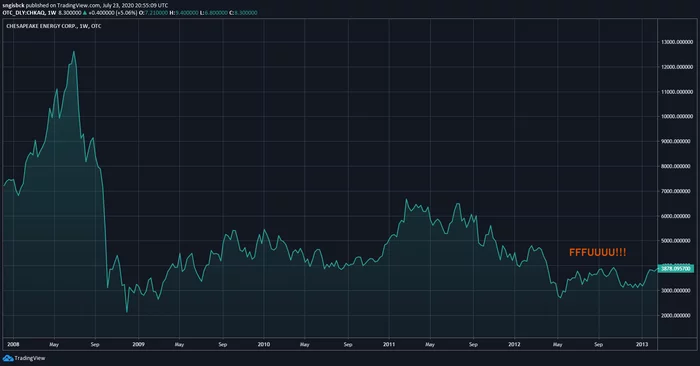Click the 7000.000000 price axis label
Image resolution: width=700 pixels, height=366 pixels.
click(x=677, y=191)
